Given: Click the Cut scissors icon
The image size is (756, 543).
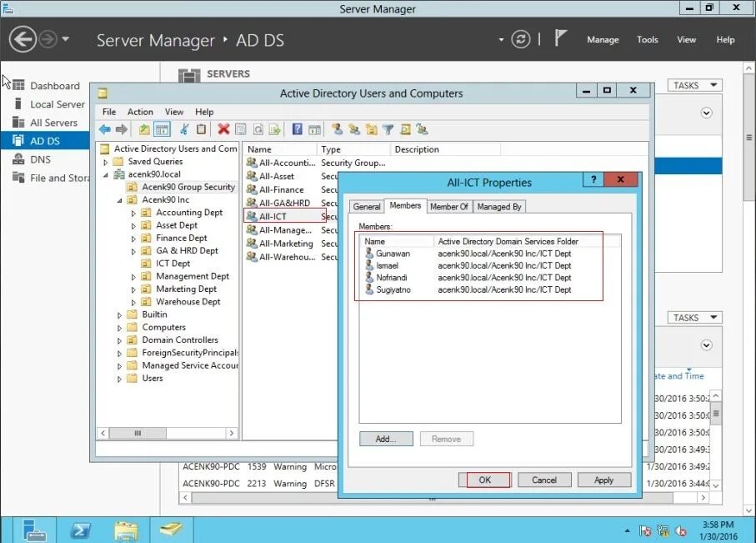Looking at the screenshot, I should 184,129.
